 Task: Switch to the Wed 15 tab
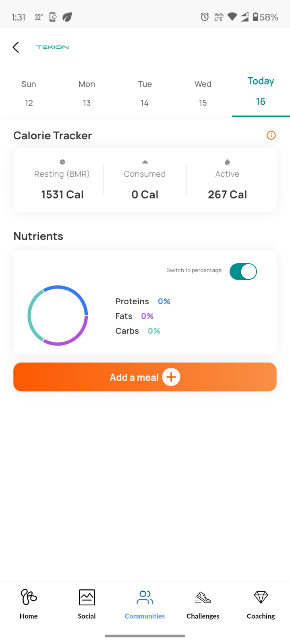[x=203, y=93]
